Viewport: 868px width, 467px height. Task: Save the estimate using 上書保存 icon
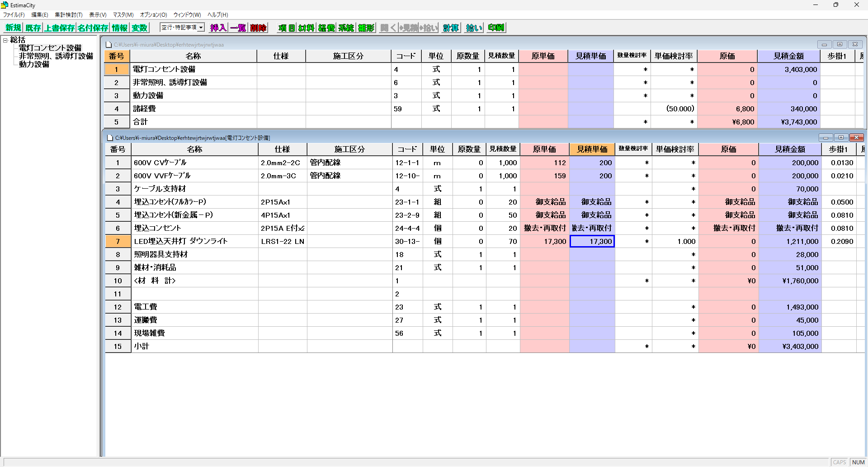click(x=59, y=28)
